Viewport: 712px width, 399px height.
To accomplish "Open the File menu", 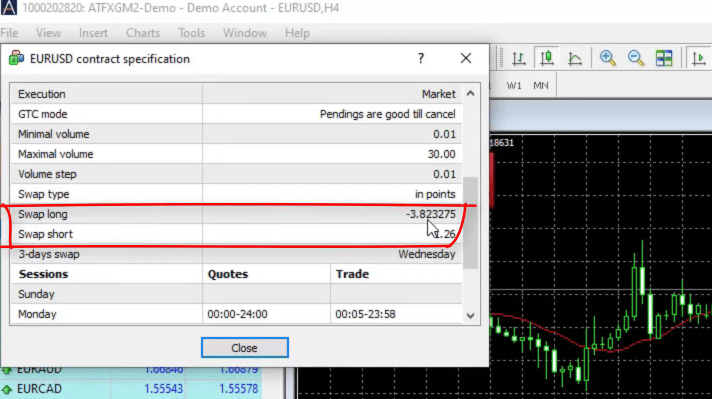I will [x=9, y=33].
